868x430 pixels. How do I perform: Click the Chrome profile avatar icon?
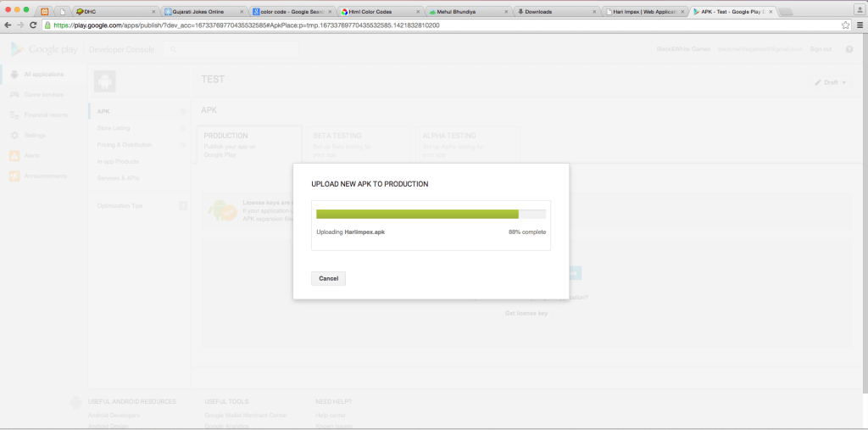pyautogui.click(x=859, y=9)
